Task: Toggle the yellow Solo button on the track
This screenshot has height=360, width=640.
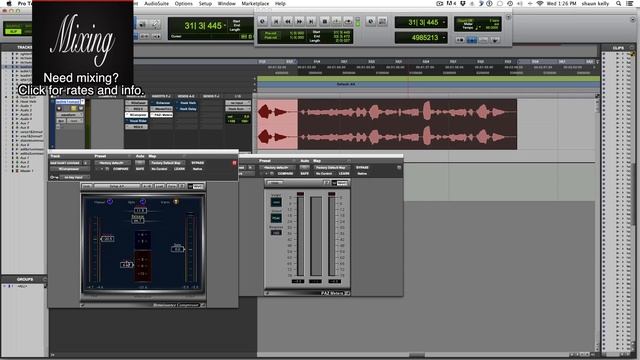Action: click(73, 109)
